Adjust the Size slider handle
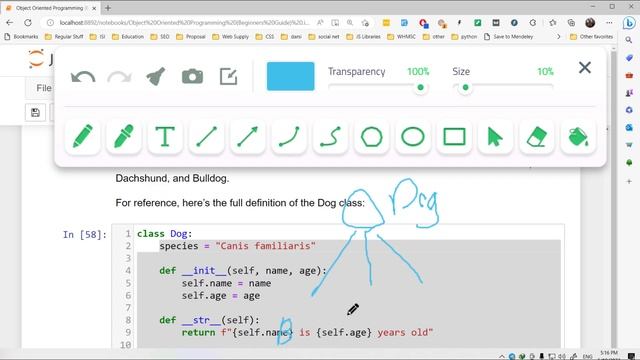 coord(465,87)
